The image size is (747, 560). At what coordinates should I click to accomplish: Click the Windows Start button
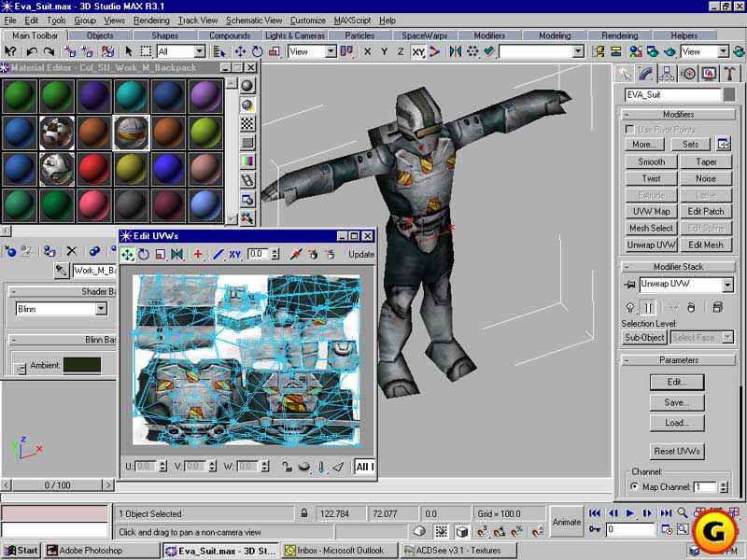pos(21,551)
